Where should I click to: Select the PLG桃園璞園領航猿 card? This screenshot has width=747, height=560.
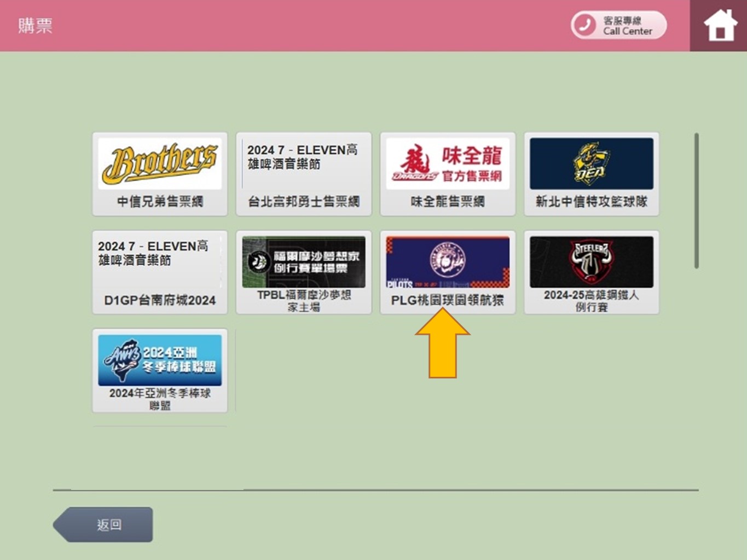pos(448,272)
